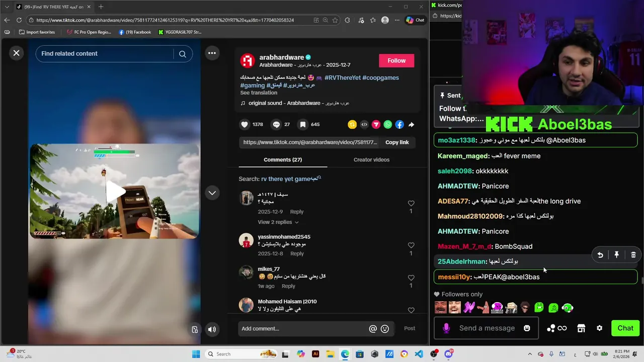Refresh the TikTok page

coord(19,20)
